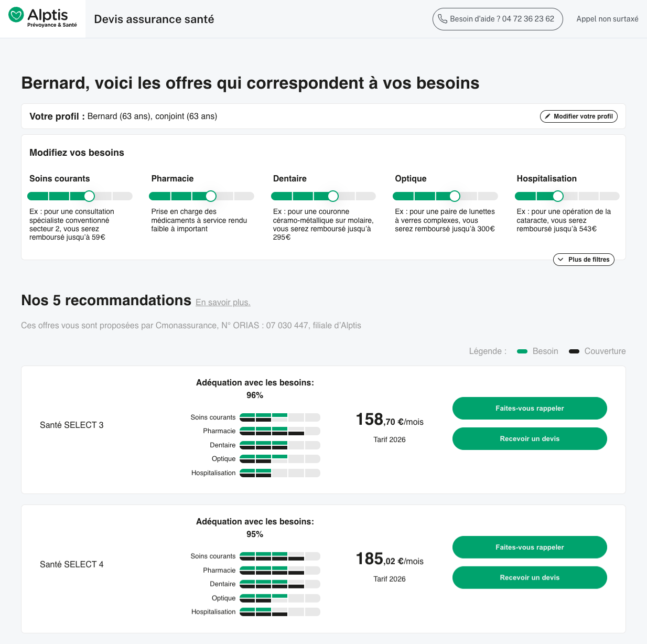Click the Santé SELECT 4 offer name
This screenshot has width=647, height=644.
point(72,564)
